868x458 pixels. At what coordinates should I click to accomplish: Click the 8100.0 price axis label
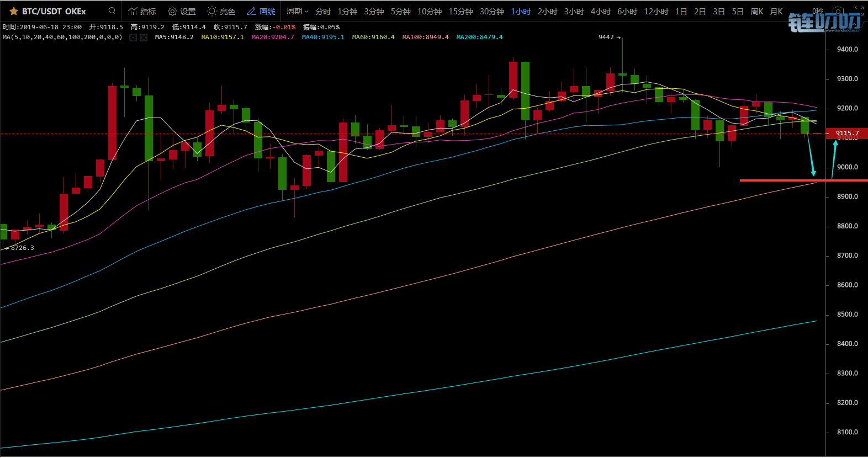pos(848,432)
